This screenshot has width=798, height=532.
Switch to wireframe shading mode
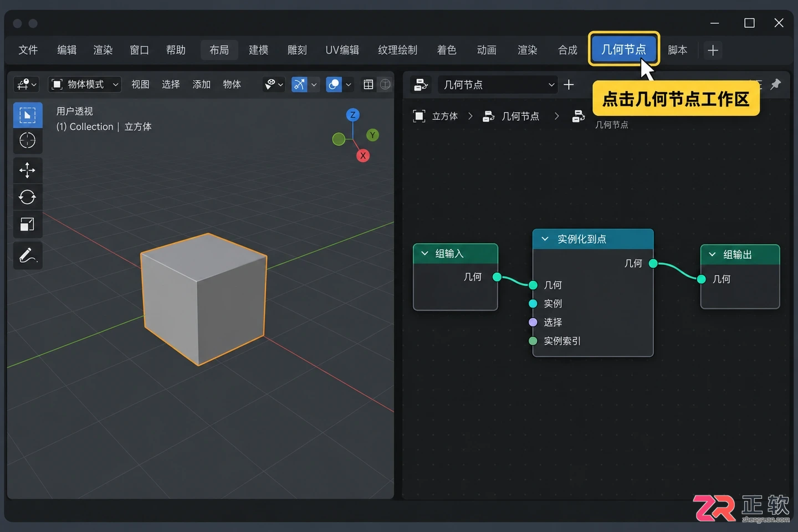(x=385, y=84)
